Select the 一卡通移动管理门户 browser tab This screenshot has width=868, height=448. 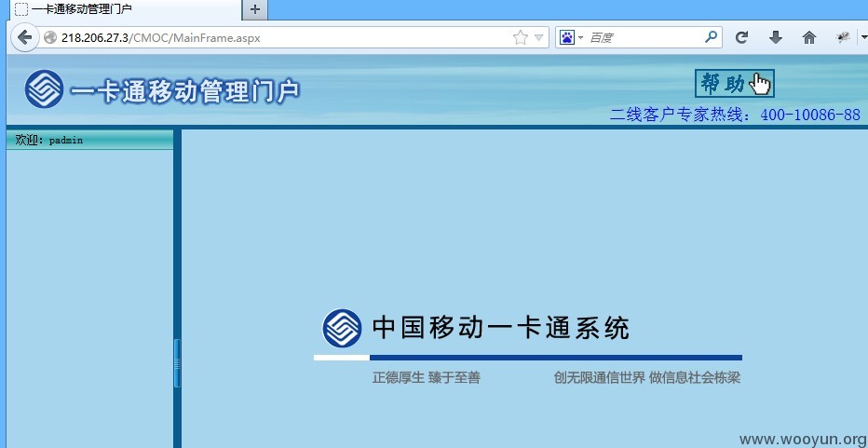[124, 9]
